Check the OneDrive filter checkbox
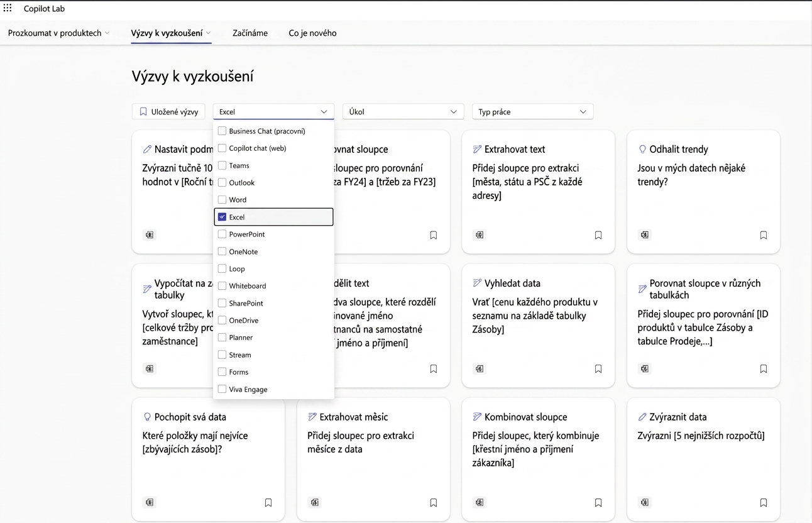The height and width of the screenshot is (523, 812). [x=222, y=320]
